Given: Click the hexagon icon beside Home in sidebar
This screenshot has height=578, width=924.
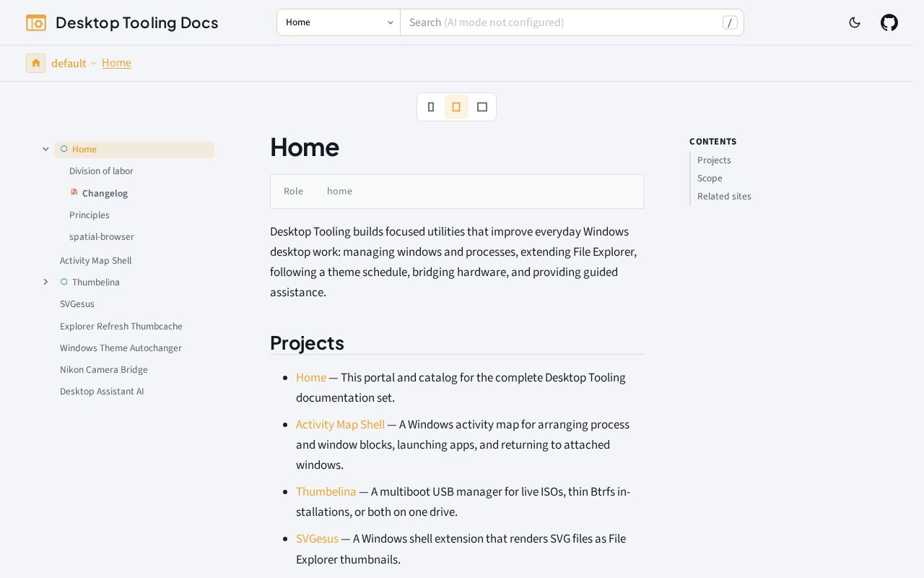Looking at the screenshot, I should 64,149.
